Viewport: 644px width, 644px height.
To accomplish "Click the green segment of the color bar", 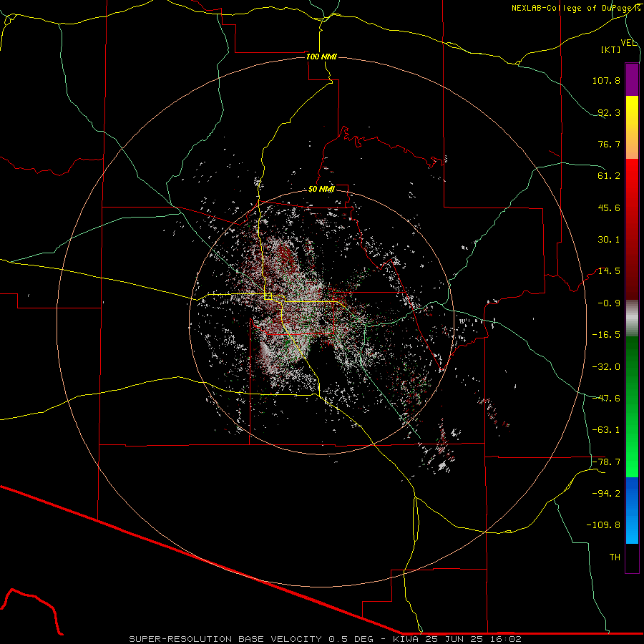I will [x=632, y=406].
